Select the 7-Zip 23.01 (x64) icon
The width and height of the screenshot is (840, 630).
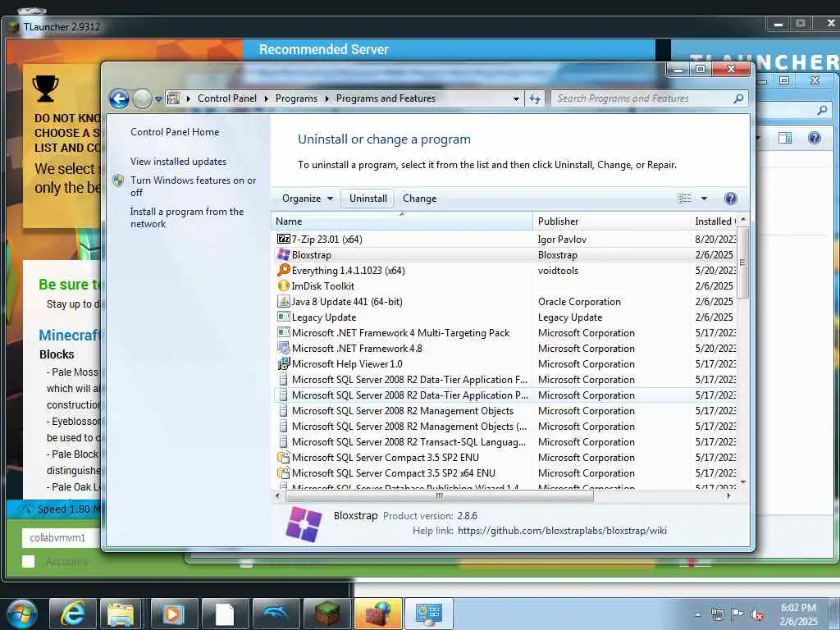pos(283,239)
